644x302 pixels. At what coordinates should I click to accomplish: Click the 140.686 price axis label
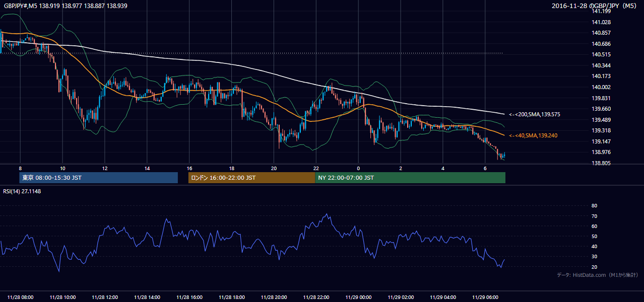[601, 44]
